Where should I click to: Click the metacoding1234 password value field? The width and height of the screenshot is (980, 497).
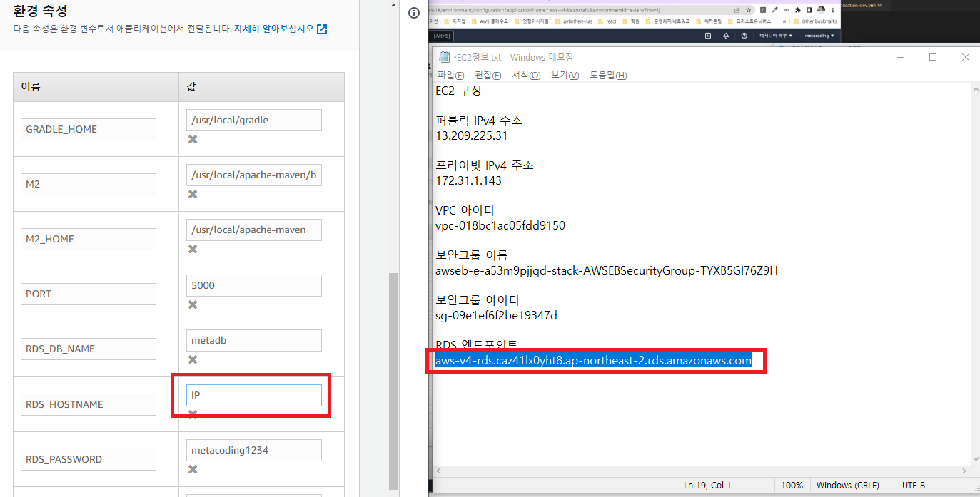point(253,450)
